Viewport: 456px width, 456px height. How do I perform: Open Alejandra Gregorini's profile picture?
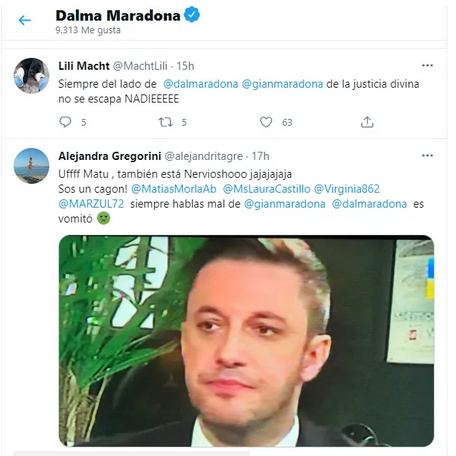(31, 166)
